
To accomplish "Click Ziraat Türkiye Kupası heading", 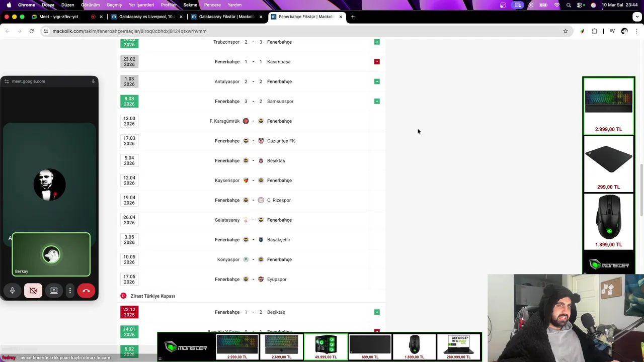I will (153, 296).
